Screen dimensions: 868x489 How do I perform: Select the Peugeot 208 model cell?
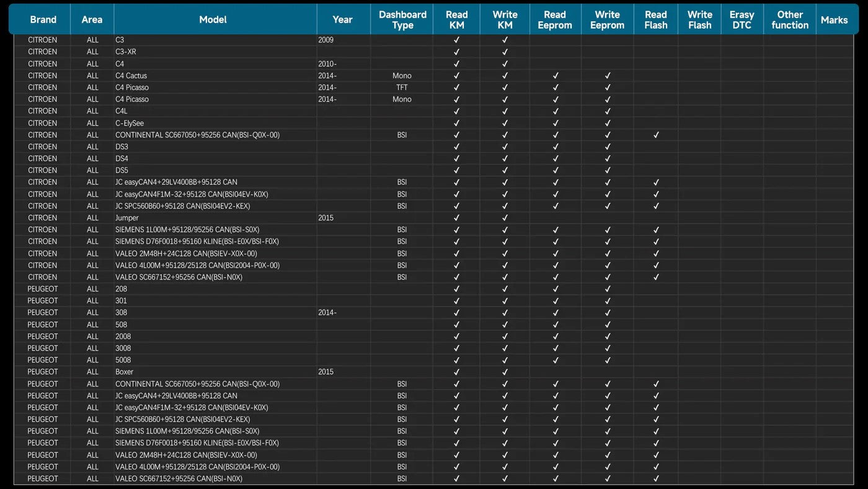pyautogui.click(x=215, y=289)
